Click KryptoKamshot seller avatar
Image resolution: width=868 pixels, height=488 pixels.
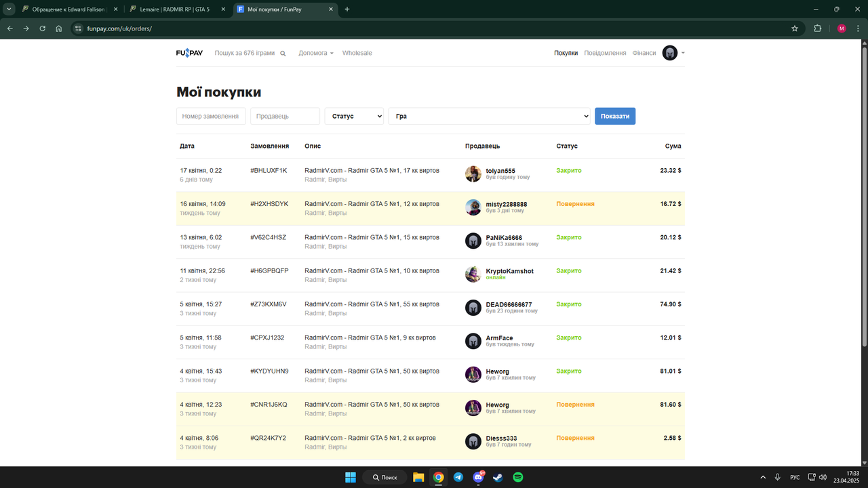(473, 274)
